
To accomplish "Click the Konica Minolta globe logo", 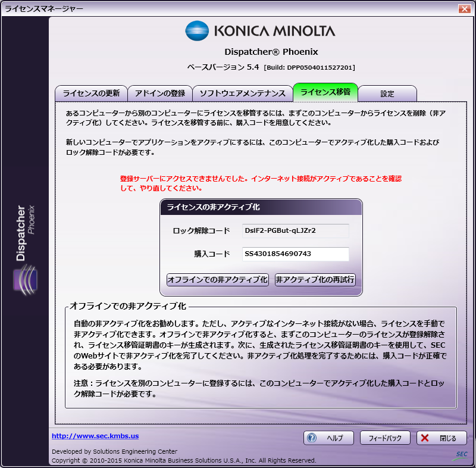I will click(x=197, y=31).
